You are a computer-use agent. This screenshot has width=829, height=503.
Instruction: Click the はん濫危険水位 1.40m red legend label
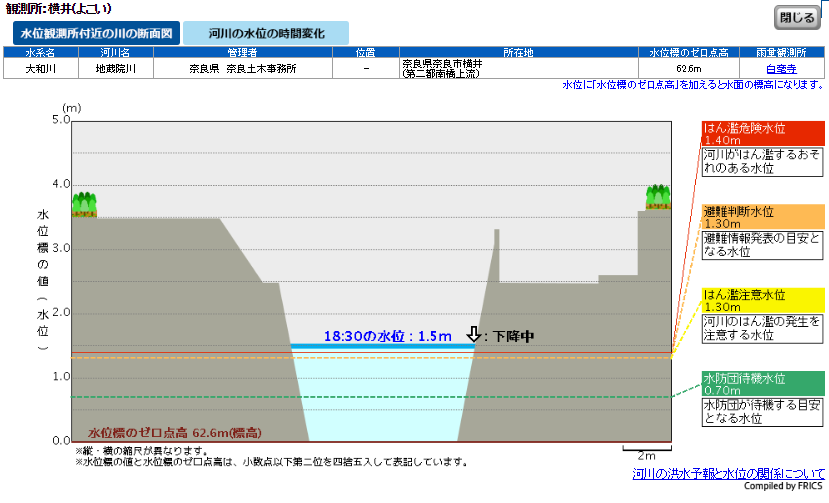(763, 134)
